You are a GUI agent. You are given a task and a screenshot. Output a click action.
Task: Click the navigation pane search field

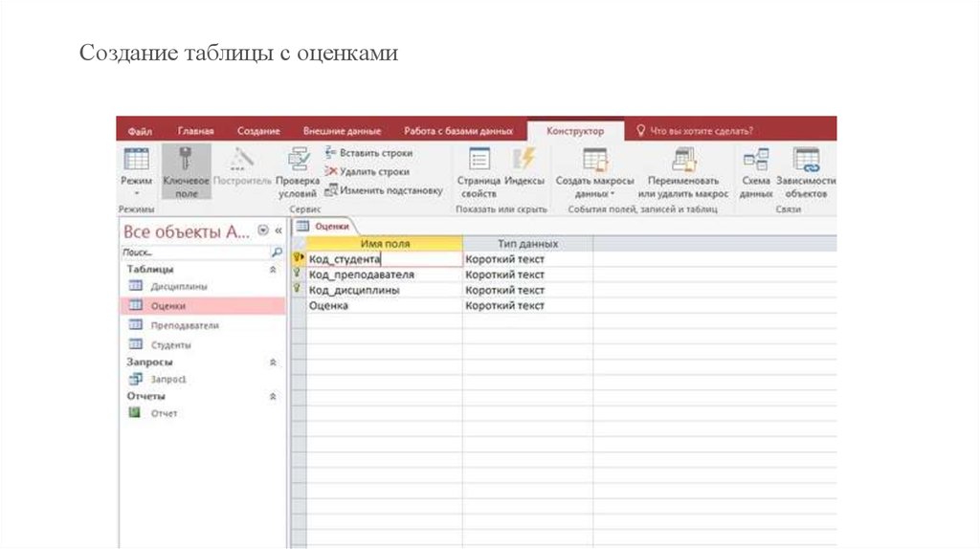(193, 253)
